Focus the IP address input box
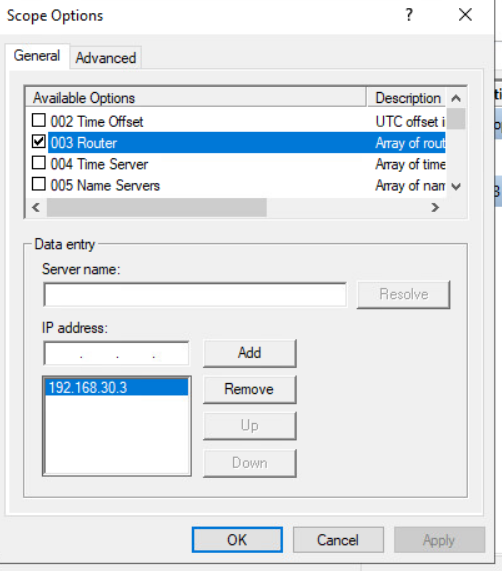The width and height of the screenshot is (502, 571). click(x=116, y=353)
